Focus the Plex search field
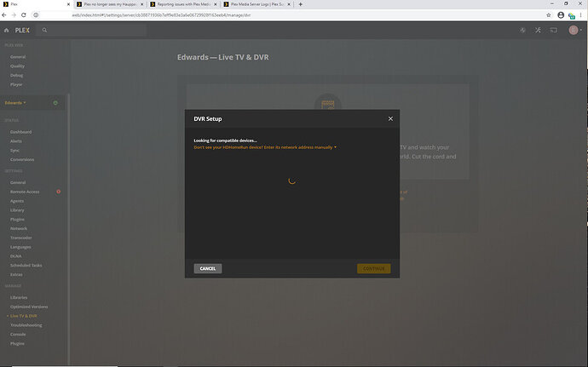 click(x=92, y=30)
